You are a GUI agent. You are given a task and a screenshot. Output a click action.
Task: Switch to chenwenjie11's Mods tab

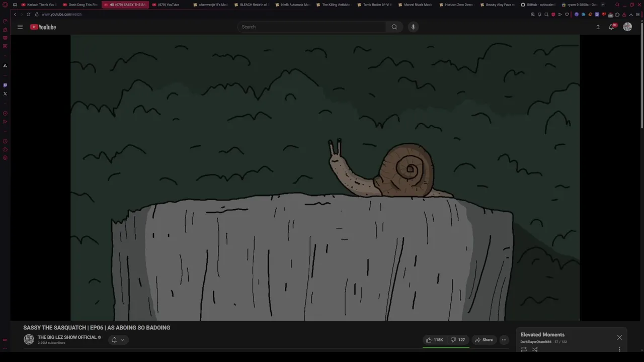click(x=210, y=5)
